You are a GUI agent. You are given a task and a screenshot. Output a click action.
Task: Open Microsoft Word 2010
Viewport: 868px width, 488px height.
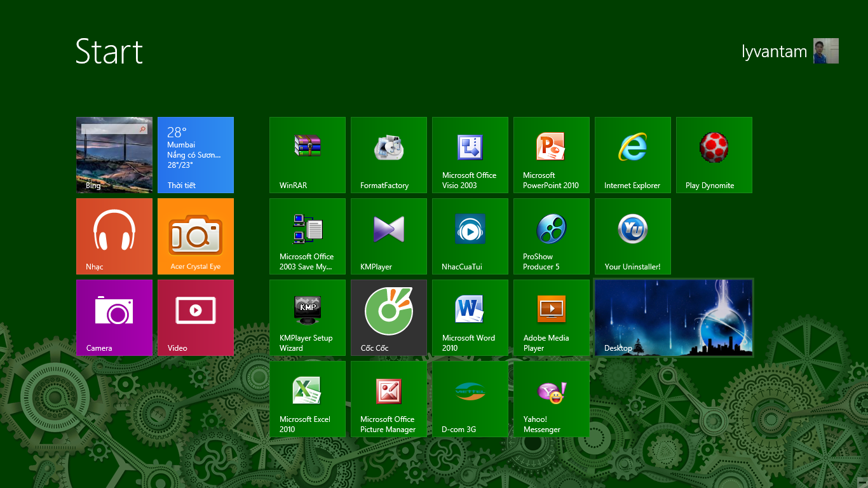point(470,318)
